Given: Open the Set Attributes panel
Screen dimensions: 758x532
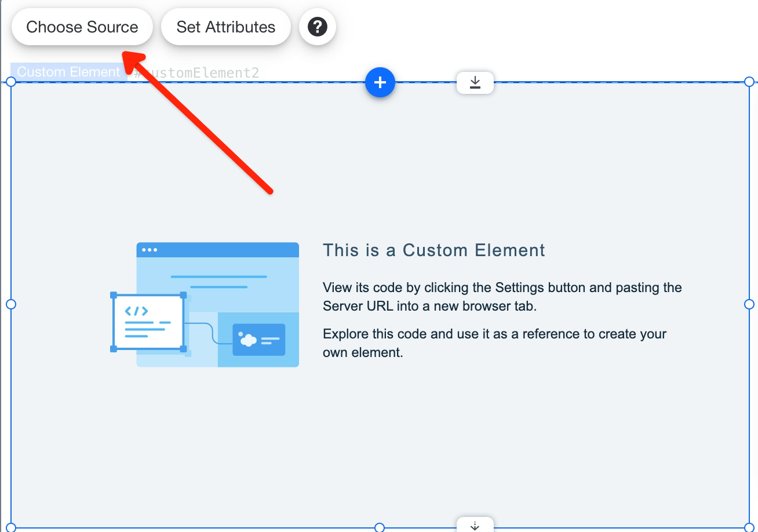Looking at the screenshot, I should point(225,27).
